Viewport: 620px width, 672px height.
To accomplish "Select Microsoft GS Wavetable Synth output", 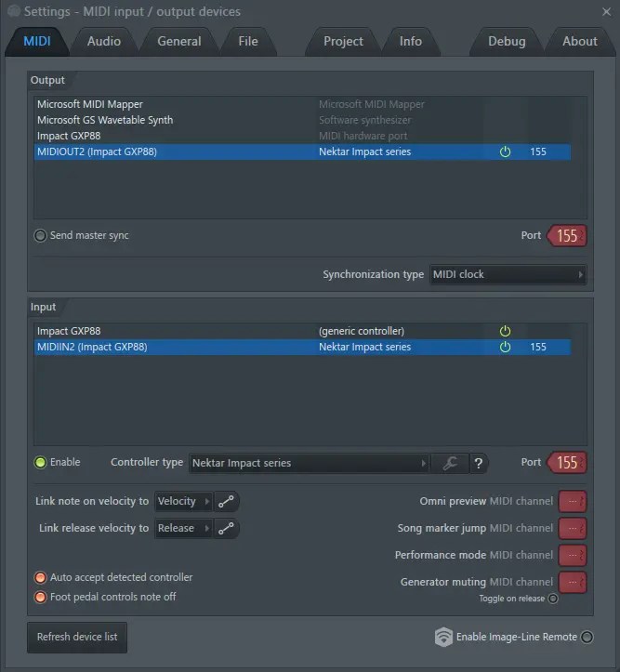I will tap(302, 120).
